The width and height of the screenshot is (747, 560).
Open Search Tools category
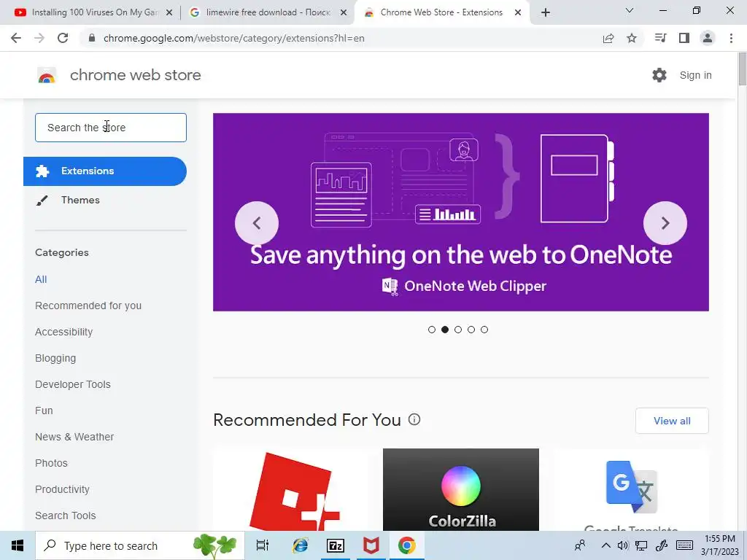pyautogui.click(x=65, y=516)
